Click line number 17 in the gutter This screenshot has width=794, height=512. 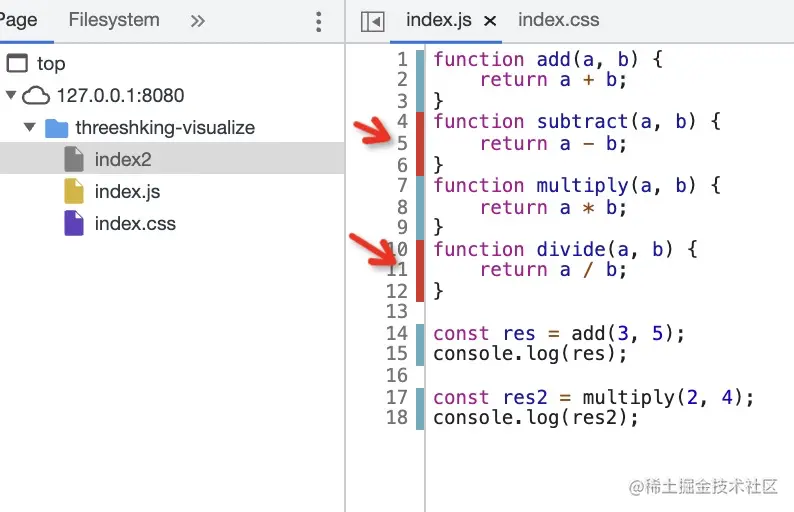click(397, 397)
